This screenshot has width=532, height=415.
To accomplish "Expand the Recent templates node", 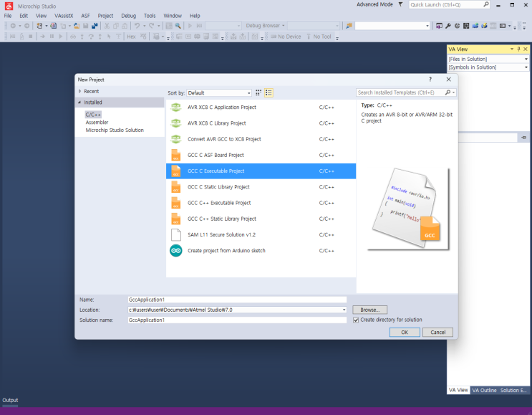I will [79, 91].
